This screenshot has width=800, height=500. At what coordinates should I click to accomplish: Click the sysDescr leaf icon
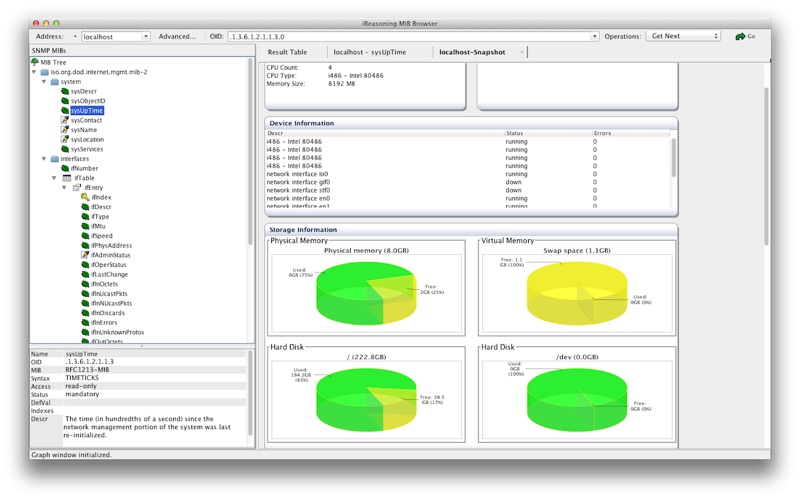65,91
